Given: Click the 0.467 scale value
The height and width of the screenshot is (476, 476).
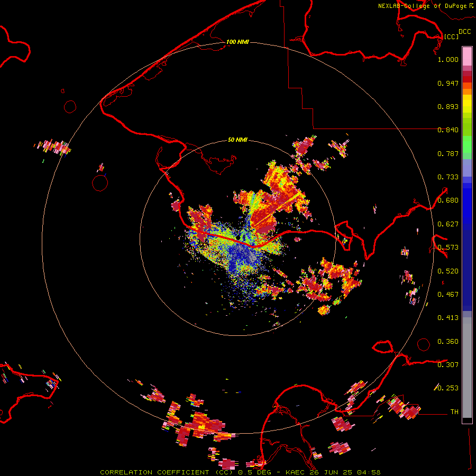Looking at the screenshot, I should [448, 295].
